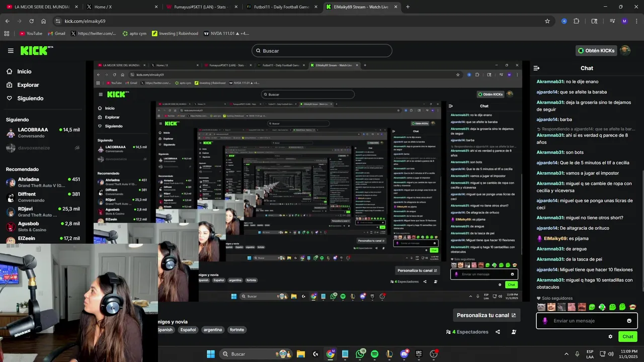
Task: Open the Kick hamburger sidebar menu
Action: 11,51
